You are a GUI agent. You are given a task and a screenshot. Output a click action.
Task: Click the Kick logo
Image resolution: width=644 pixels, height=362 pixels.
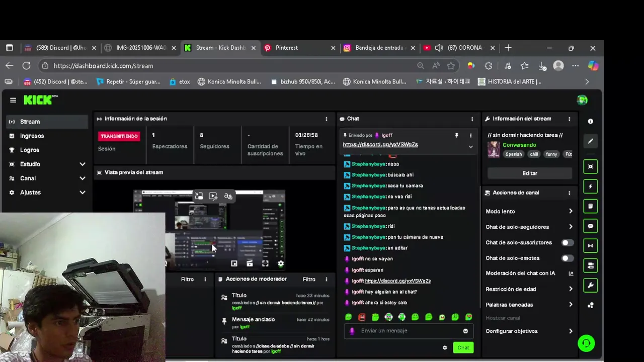click(x=40, y=100)
